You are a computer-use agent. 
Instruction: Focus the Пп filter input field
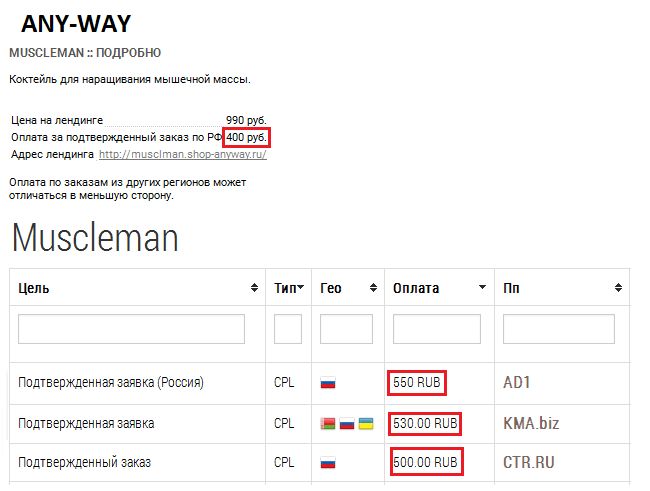pos(559,329)
